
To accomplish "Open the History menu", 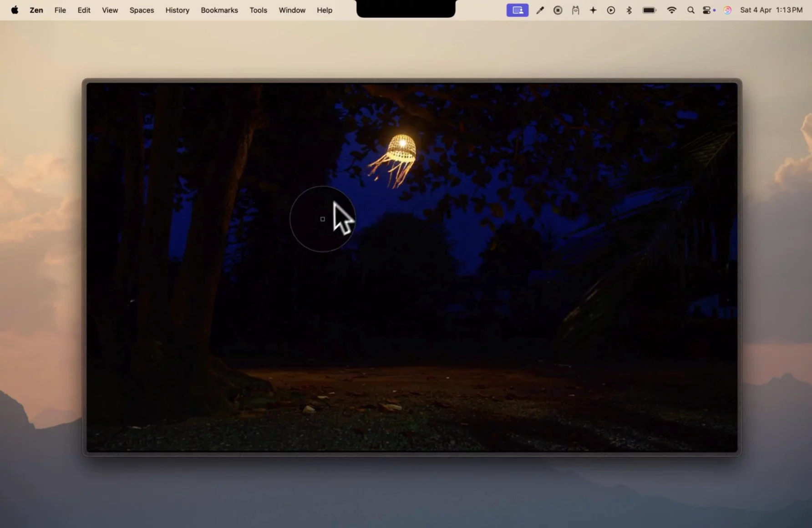I will 177,10.
